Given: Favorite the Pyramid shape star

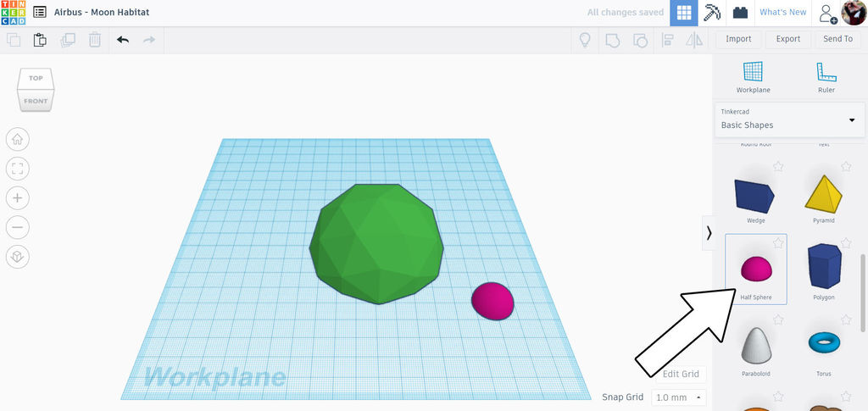Looking at the screenshot, I should [846, 166].
